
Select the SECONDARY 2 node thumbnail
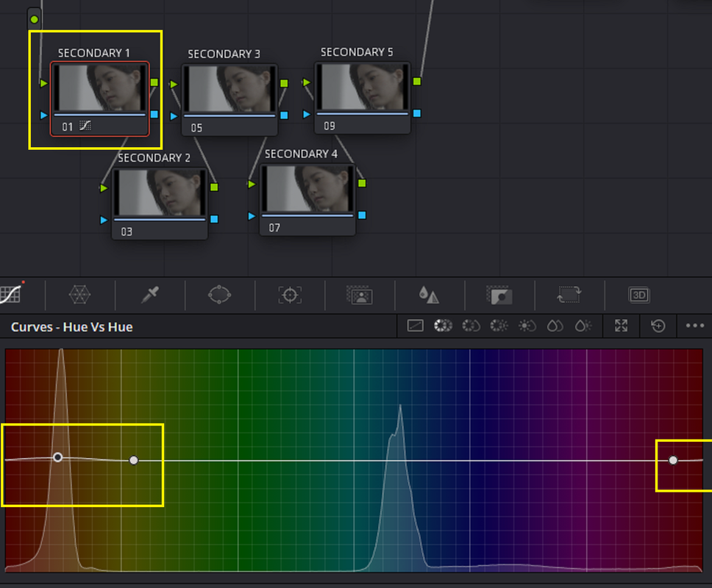160,193
